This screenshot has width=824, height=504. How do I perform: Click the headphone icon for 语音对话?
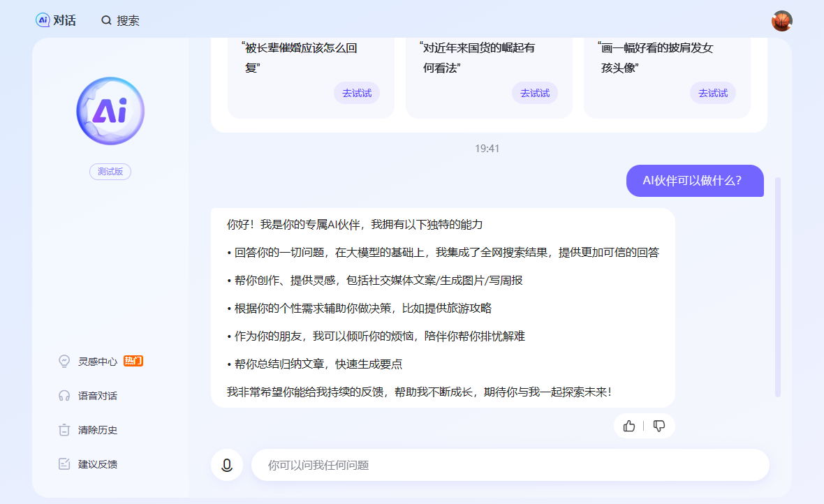pos(64,396)
